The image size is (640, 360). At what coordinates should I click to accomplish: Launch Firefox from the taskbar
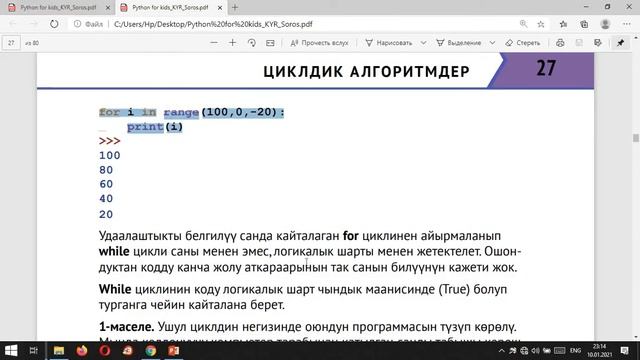(82, 351)
